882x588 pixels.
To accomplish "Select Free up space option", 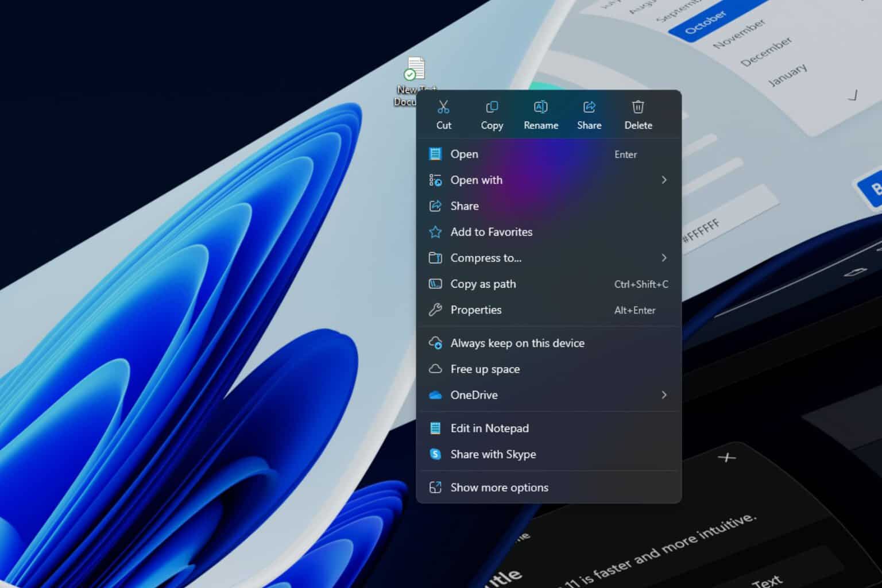I will (485, 369).
